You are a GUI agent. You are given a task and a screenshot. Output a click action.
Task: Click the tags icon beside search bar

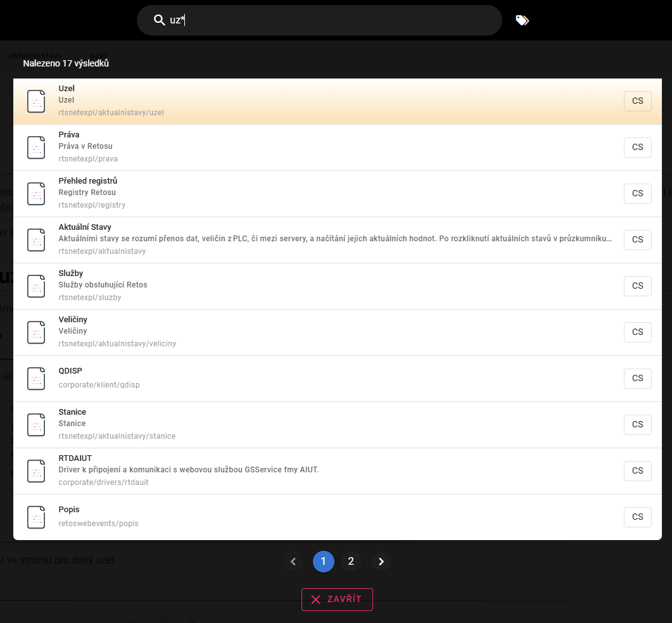[522, 20]
